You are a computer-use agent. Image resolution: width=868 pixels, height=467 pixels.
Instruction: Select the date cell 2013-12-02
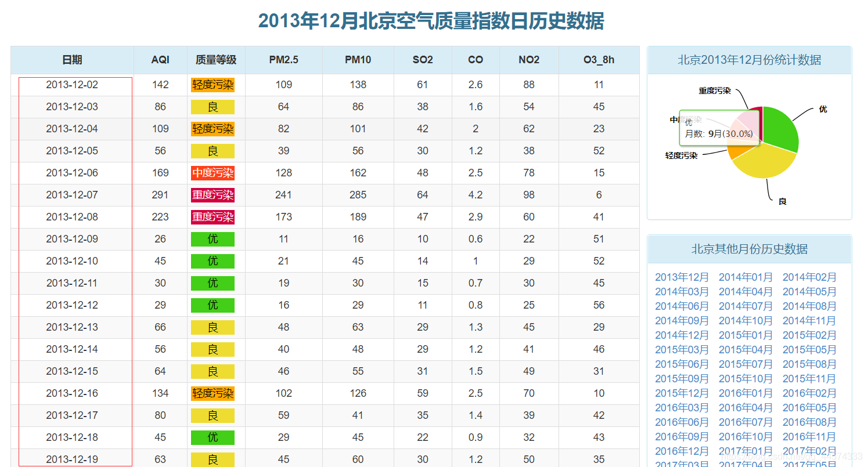tap(72, 85)
